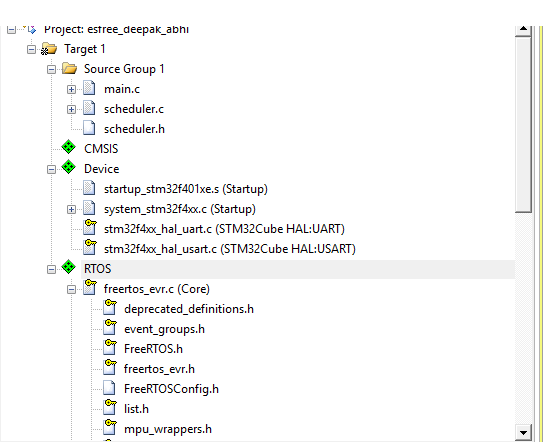Click the scrollbar track below the thumb
543x442 pixels.
pyautogui.click(x=523, y=319)
